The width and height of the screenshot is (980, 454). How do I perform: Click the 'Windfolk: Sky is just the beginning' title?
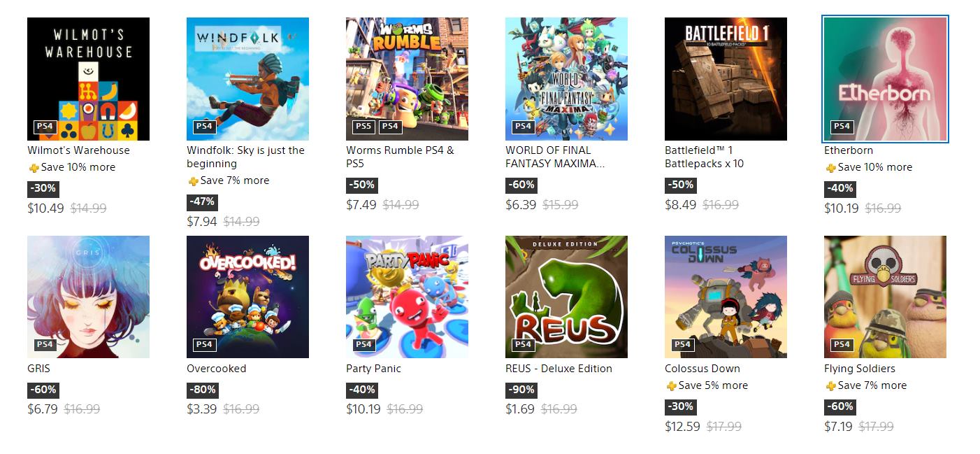[x=245, y=157]
